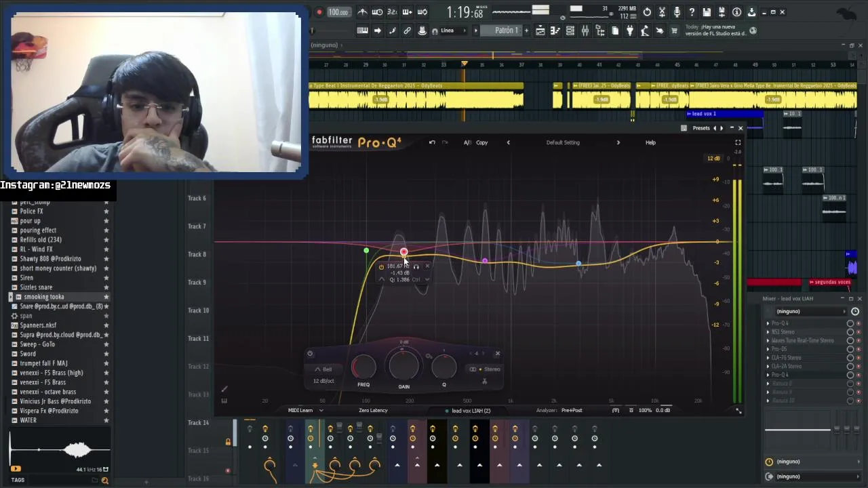The image size is (868, 488).
Task: Open the Piano roll from the toolbar
Action: click(x=555, y=30)
